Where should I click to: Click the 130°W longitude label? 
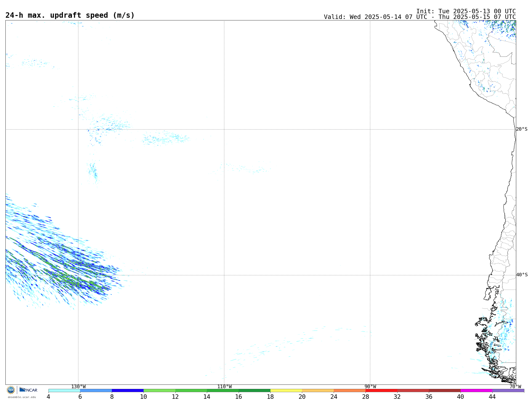click(79, 387)
